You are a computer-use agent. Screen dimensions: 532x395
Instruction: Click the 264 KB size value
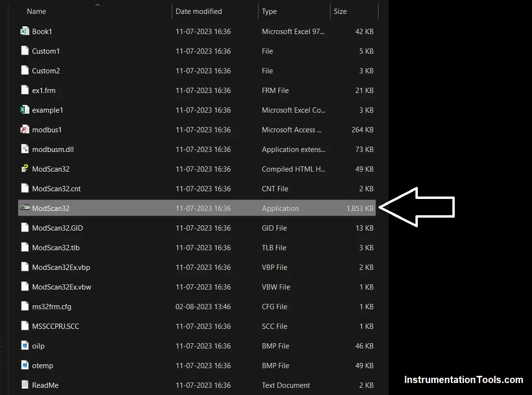tap(362, 130)
